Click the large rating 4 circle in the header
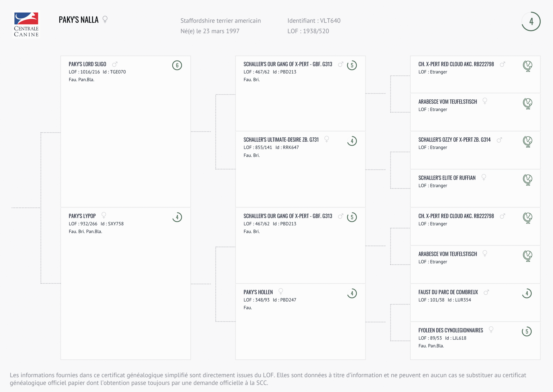The image size is (553, 392). coord(531,21)
